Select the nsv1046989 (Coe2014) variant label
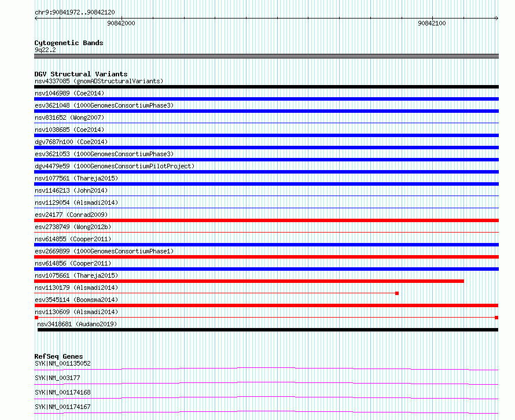515x420 pixels. coord(69,93)
